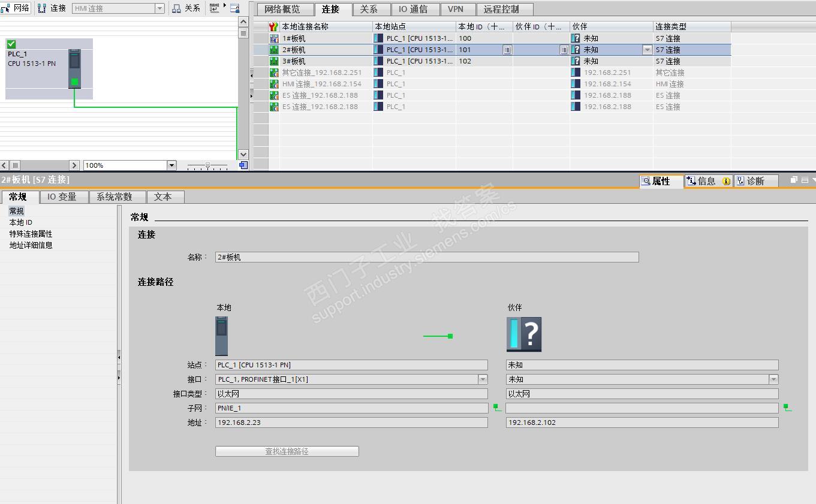This screenshot has width=816, height=504.
Task: Open the 100% zoom level dropdown
Action: [x=171, y=165]
